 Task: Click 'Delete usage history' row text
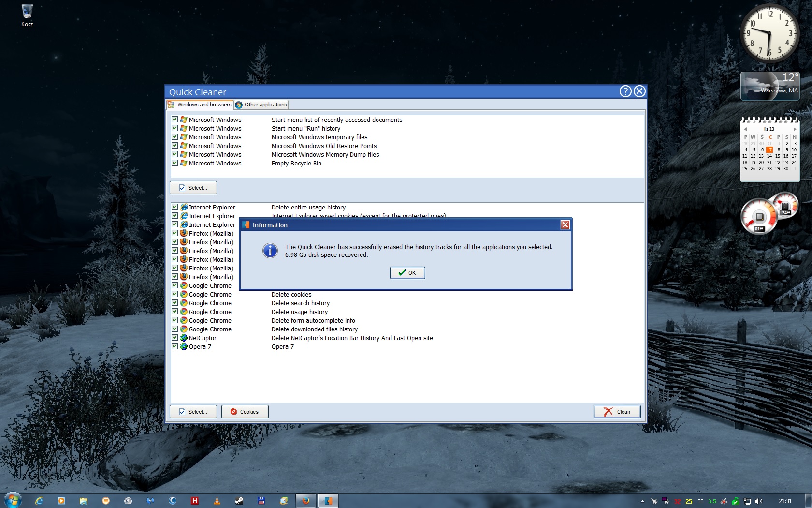[x=300, y=312]
